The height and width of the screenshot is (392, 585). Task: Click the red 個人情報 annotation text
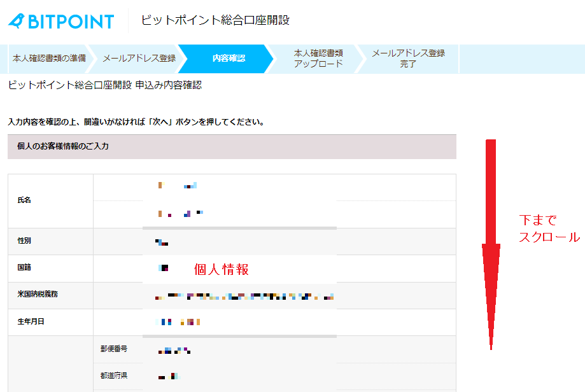(221, 269)
